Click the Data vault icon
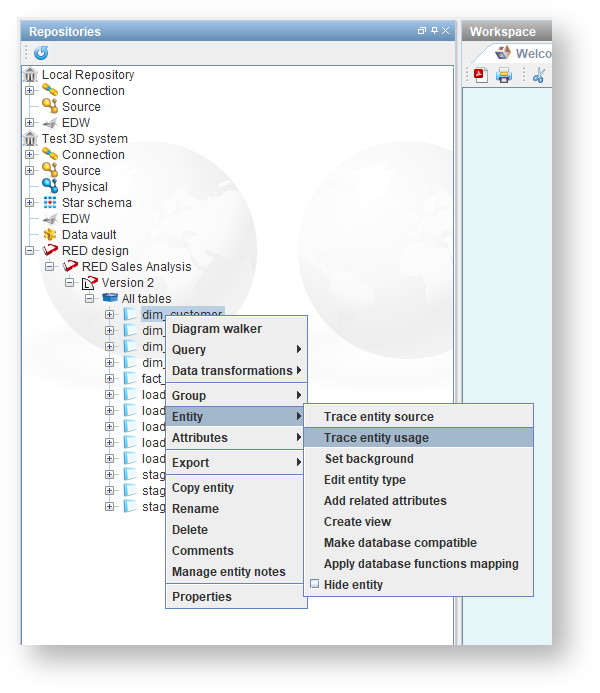 point(50,235)
